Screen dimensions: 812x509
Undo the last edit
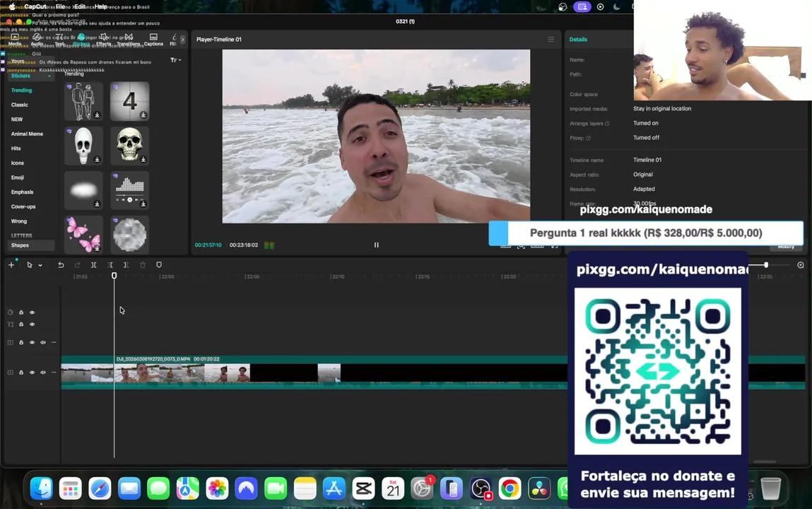coord(61,265)
